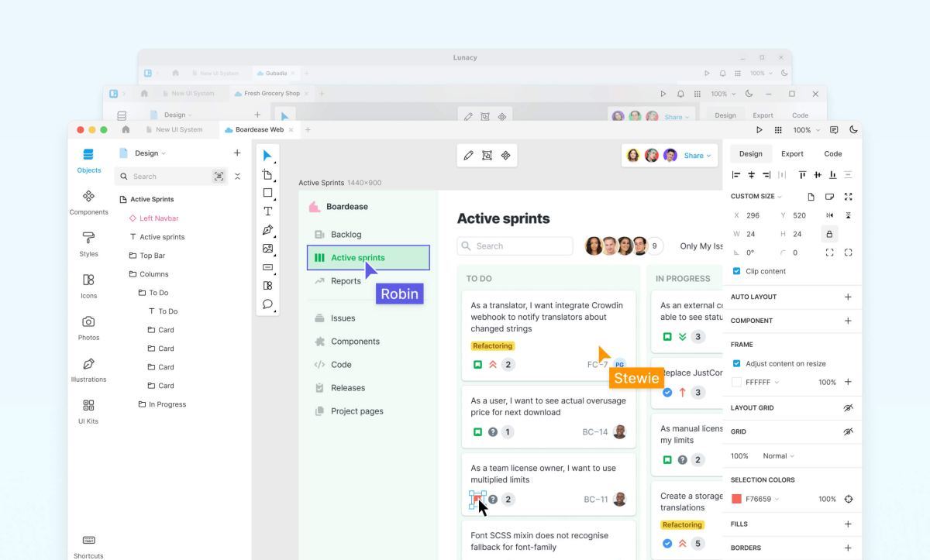The image size is (930, 560).
Task: Toggle the frame fill FFFFFF checkbox
Action: point(736,382)
